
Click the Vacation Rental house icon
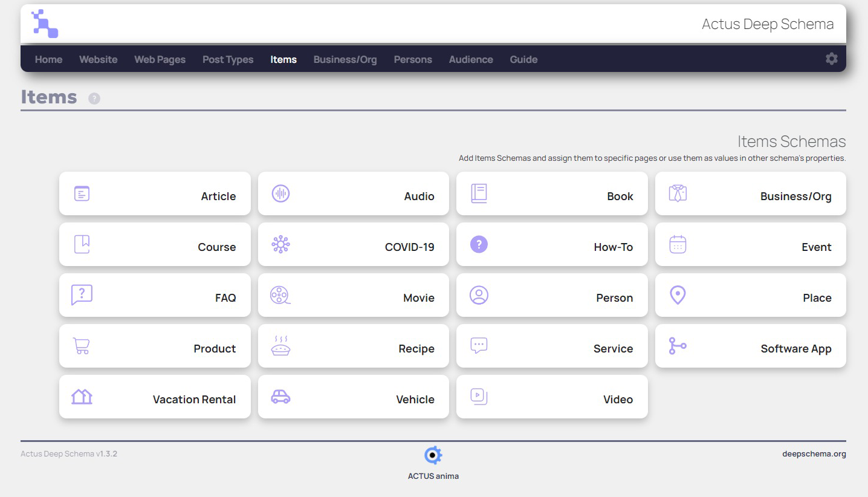coord(82,397)
